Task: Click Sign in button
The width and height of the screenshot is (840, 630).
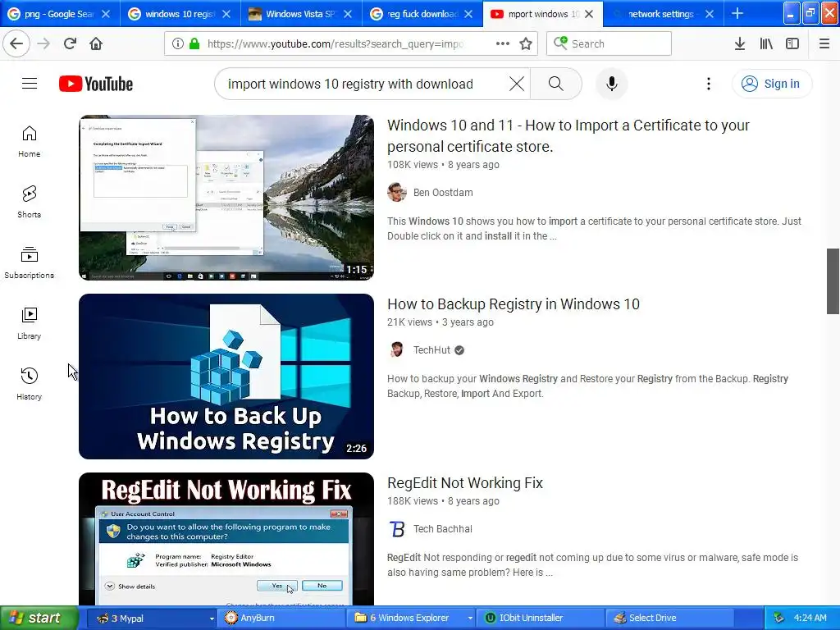Action: tap(772, 84)
